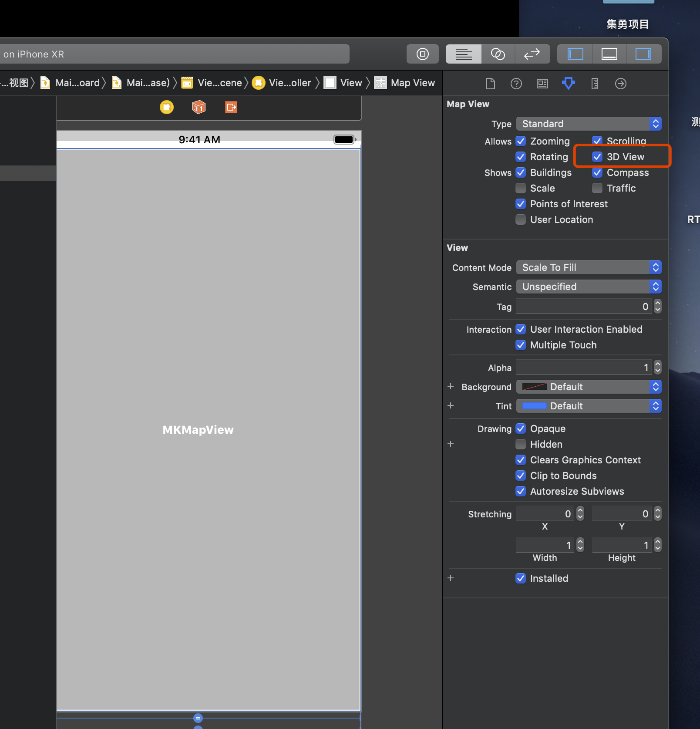
Task: Click the blue Tint color swatch
Action: (534, 406)
